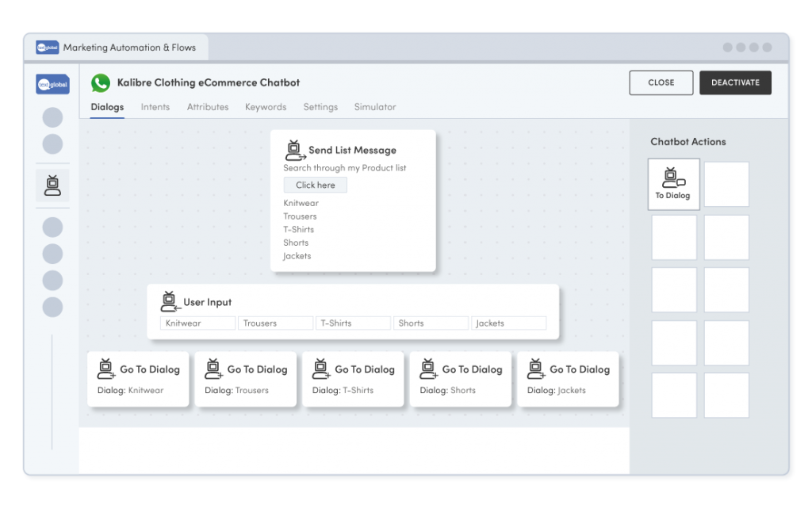Click the Send List Message bot icon

pyautogui.click(x=295, y=150)
